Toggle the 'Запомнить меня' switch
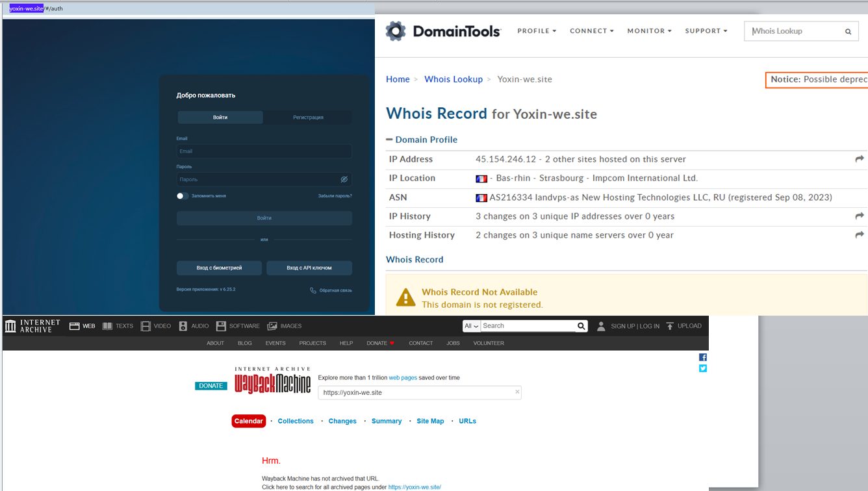 [183, 195]
